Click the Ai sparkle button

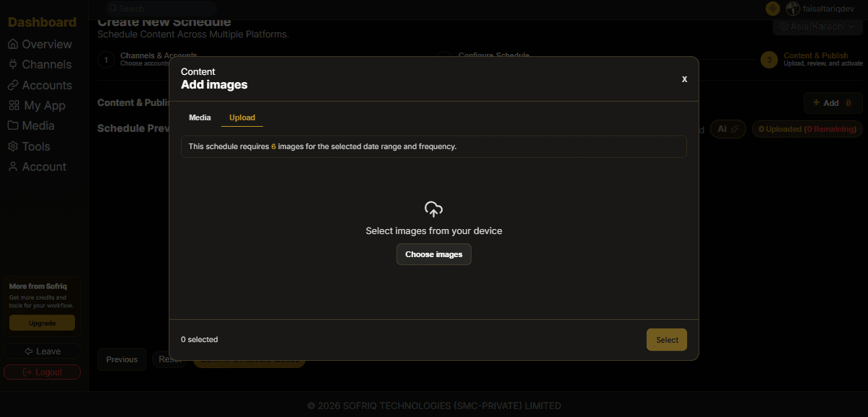(x=728, y=129)
